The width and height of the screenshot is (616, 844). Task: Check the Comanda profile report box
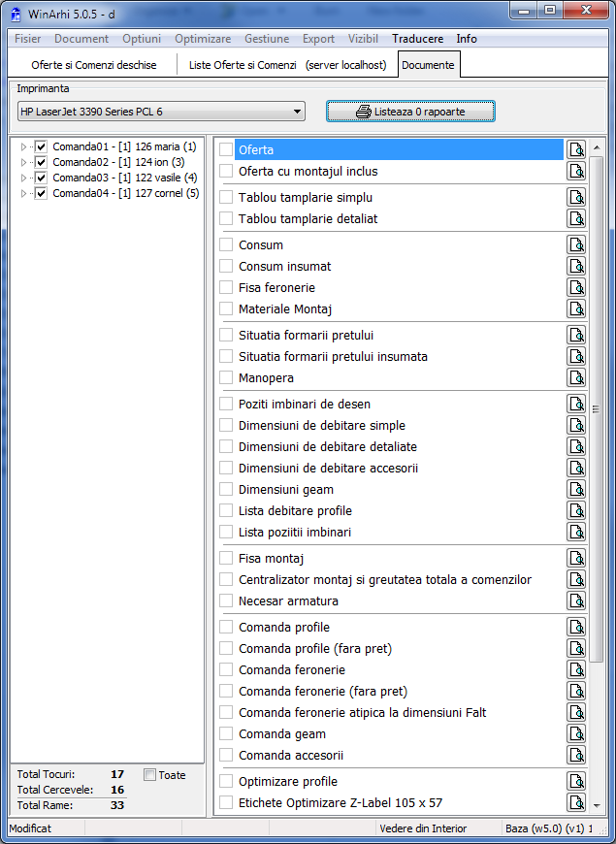pos(226,627)
